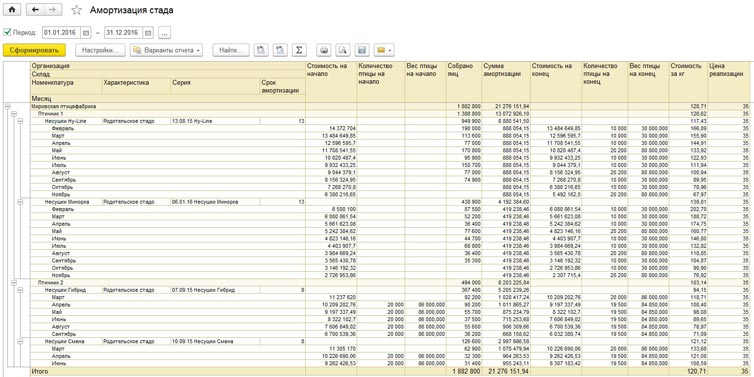Collapse the Несушки Смена group
Screen dimensions: 754x377
pos(20,341)
